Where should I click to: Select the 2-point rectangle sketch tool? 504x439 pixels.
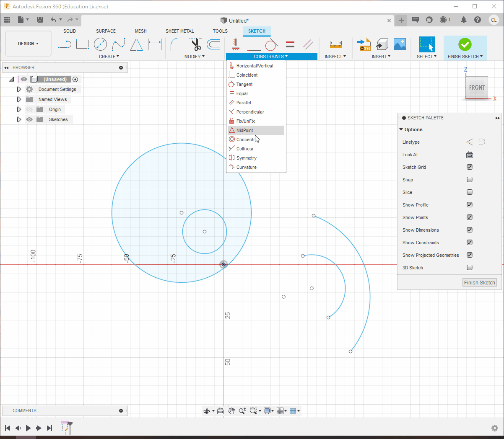pyautogui.click(x=82, y=44)
